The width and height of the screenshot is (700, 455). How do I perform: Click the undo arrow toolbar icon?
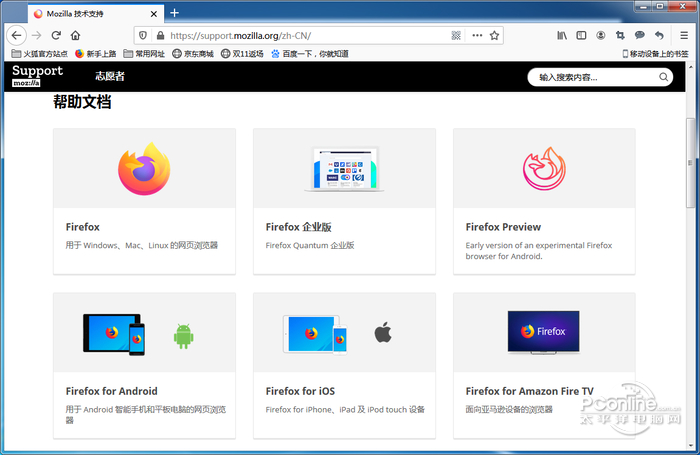tap(659, 35)
